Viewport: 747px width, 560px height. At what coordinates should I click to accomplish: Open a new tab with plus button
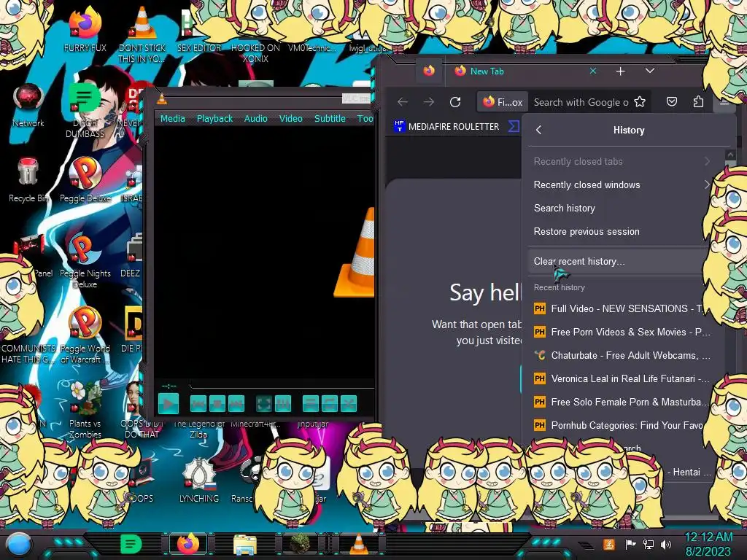click(620, 71)
